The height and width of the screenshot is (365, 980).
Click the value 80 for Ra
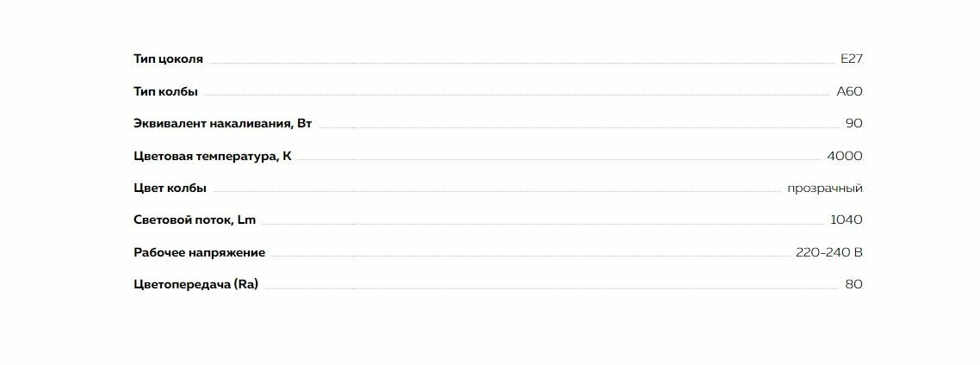click(853, 284)
